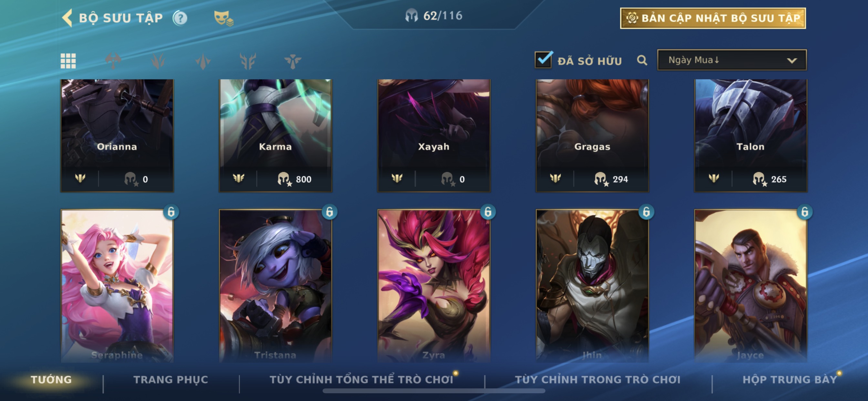Uncheck the Đã Sở Hữu checkbox

543,60
